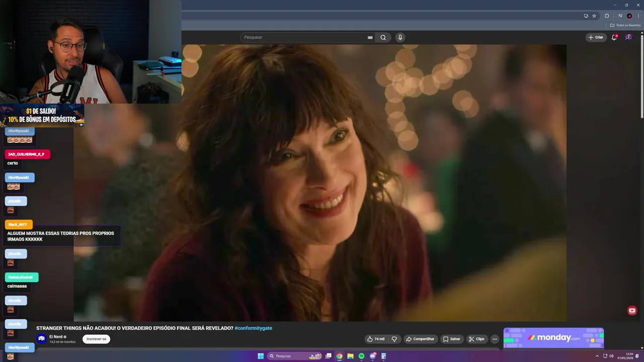
Task: Open the network and volume tray icons
Action: point(608,356)
